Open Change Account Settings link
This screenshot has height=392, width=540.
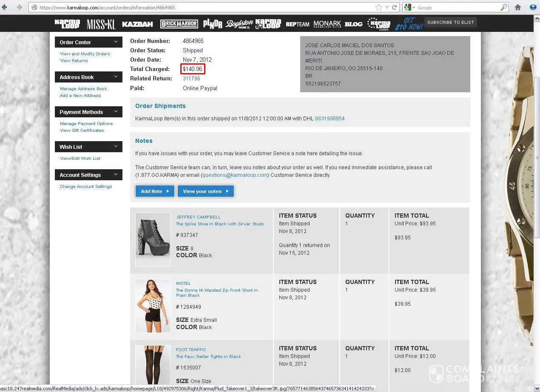click(86, 187)
